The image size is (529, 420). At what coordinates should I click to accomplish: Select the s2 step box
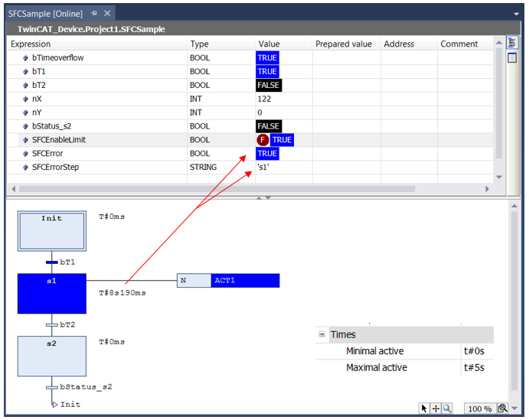pos(52,356)
